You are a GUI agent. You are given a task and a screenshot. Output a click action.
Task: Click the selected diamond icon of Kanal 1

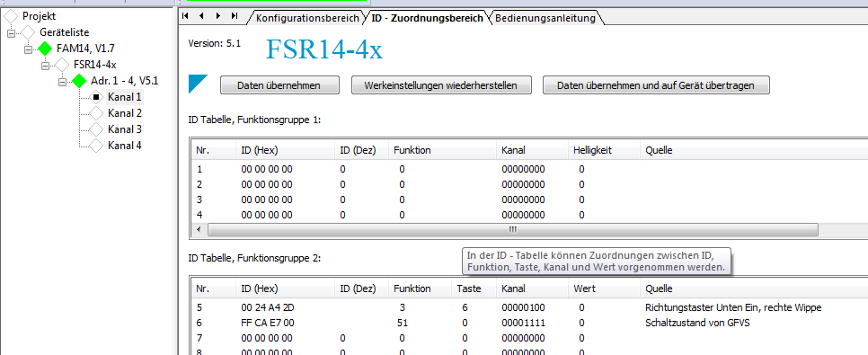(x=96, y=97)
